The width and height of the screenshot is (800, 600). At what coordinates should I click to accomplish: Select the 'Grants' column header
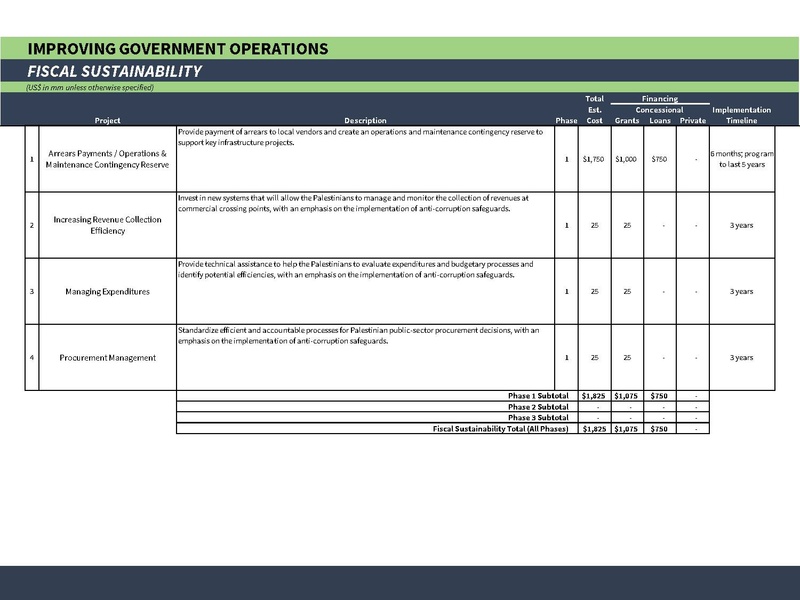point(627,121)
